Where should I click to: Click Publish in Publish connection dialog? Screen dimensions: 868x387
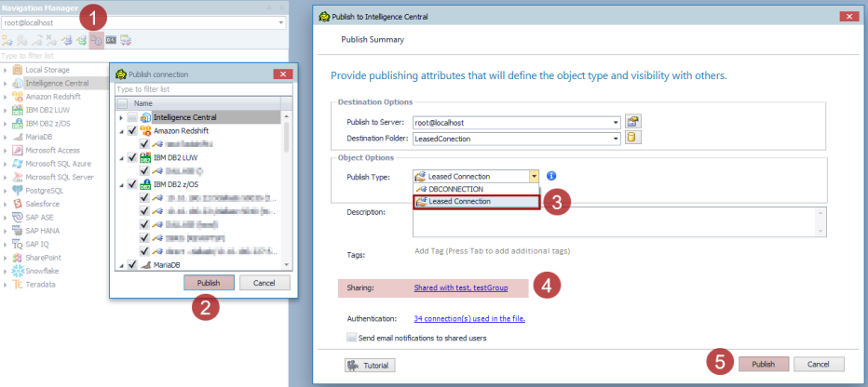coord(209,283)
